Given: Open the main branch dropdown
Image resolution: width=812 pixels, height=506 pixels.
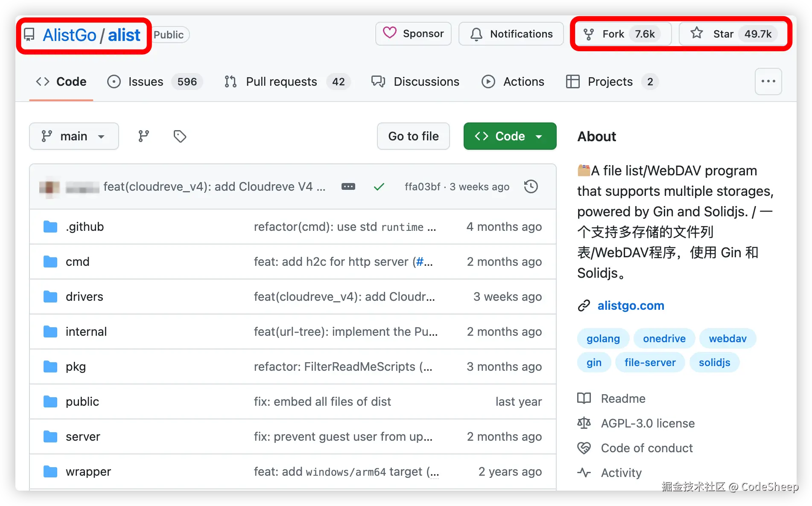Looking at the screenshot, I should [x=74, y=136].
